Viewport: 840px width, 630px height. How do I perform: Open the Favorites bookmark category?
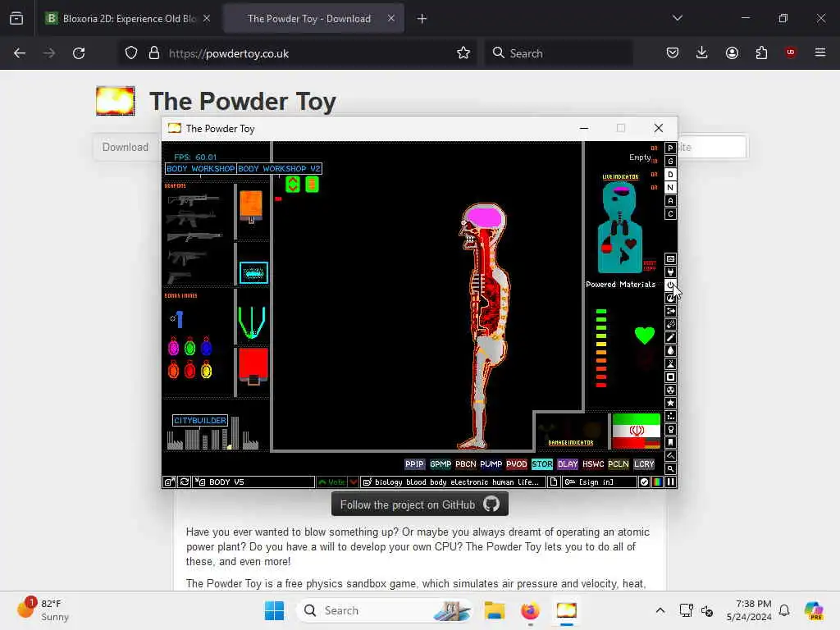point(670,442)
